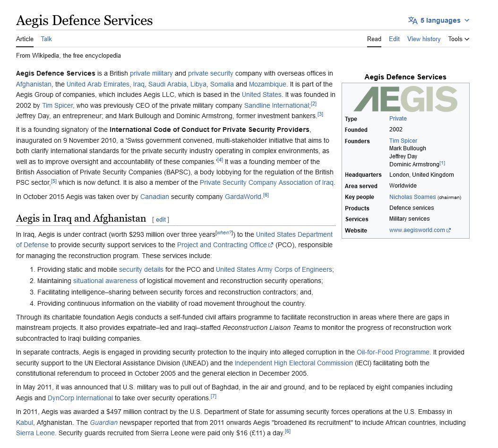The height and width of the screenshot is (448, 498).
Task: Select the Article tab
Action: 25,39
